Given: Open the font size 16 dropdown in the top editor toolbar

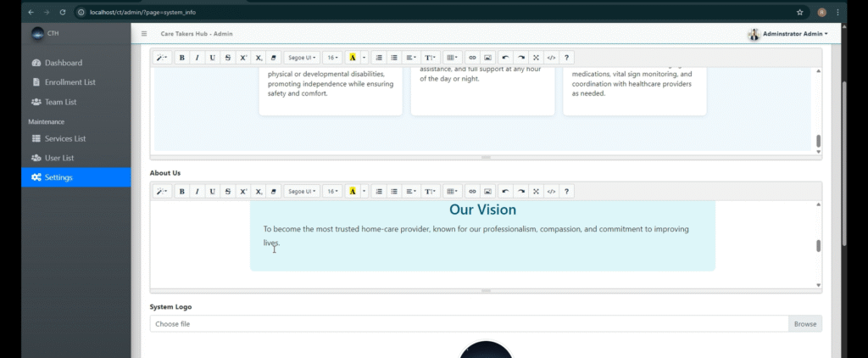Looking at the screenshot, I should point(332,57).
